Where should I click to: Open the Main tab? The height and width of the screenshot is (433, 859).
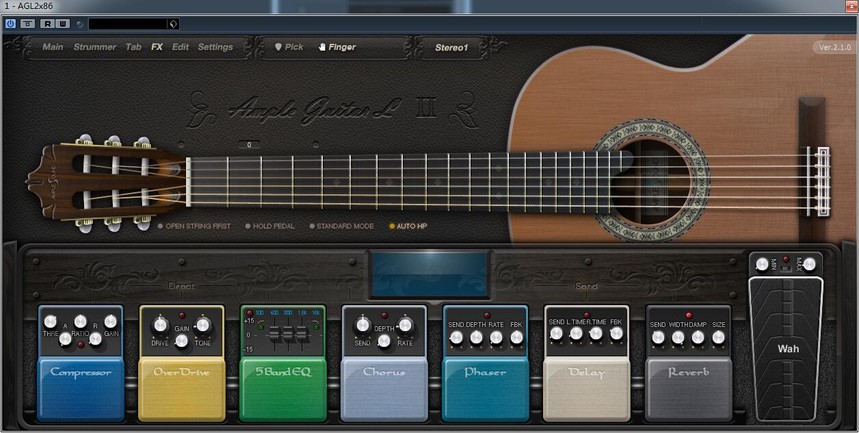point(53,47)
